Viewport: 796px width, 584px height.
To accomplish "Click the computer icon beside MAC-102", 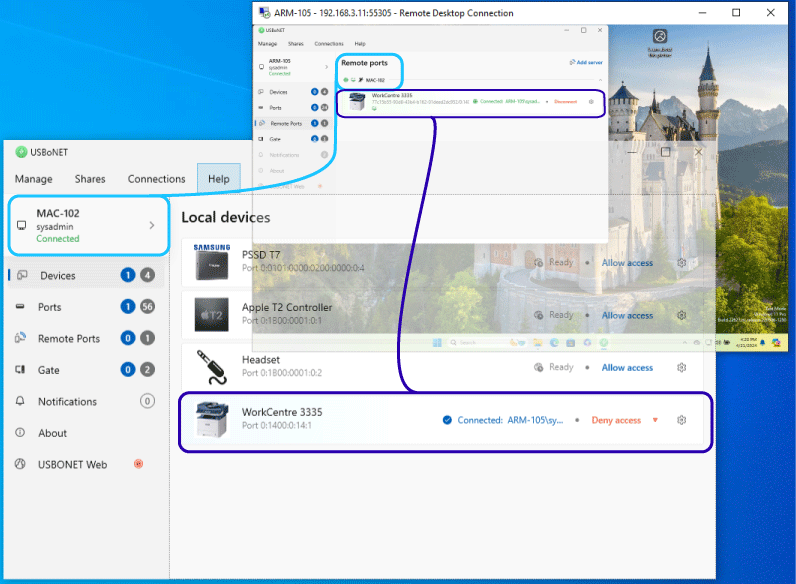I will (x=21, y=225).
